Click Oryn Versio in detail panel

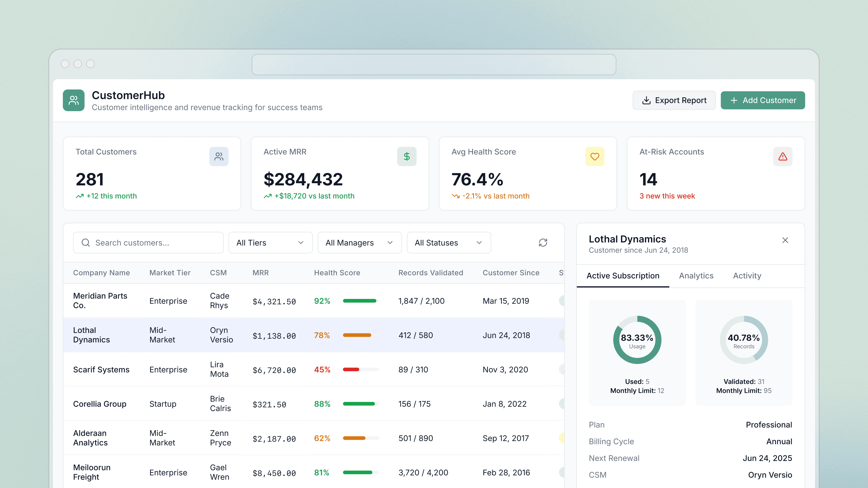[770, 475]
